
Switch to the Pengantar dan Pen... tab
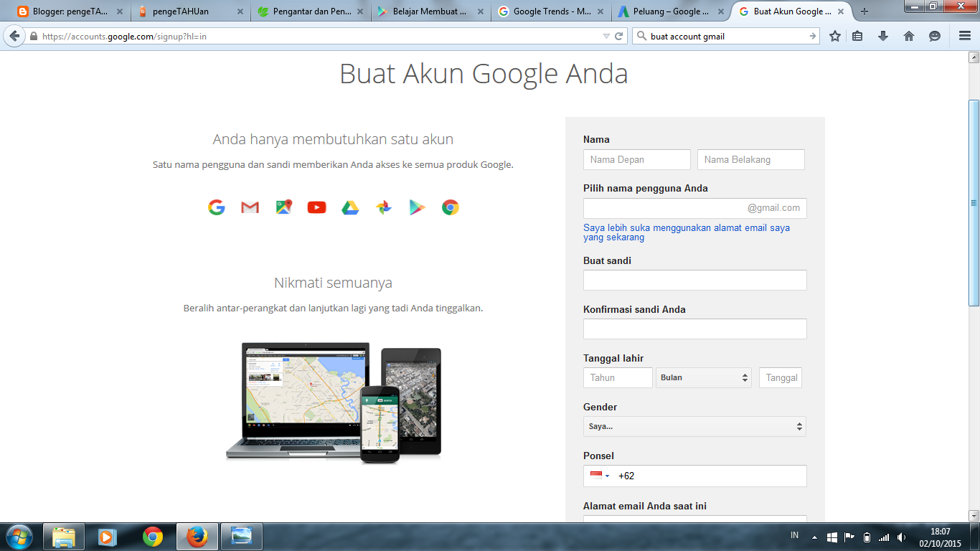(x=309, y=11)
